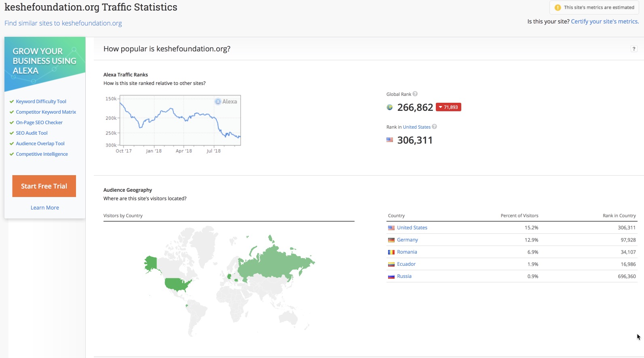
Task: Click the 12.9% visitor percentage for Germany
Action: tap(532, 240)
